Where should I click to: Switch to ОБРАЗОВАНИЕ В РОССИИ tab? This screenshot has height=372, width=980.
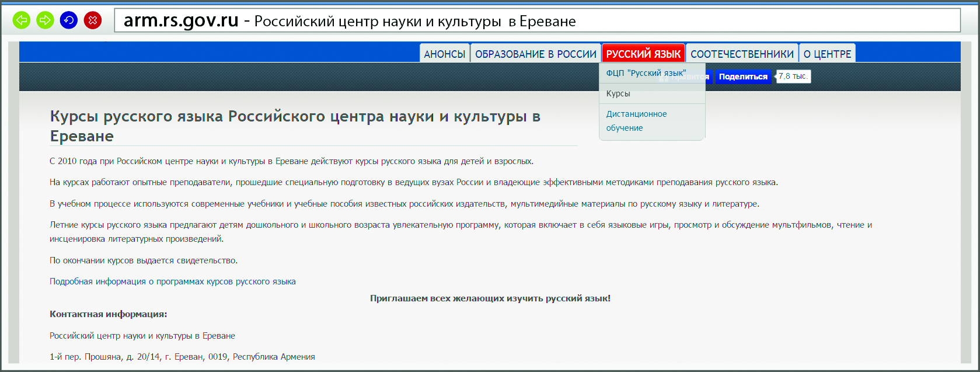coord(536,54)
